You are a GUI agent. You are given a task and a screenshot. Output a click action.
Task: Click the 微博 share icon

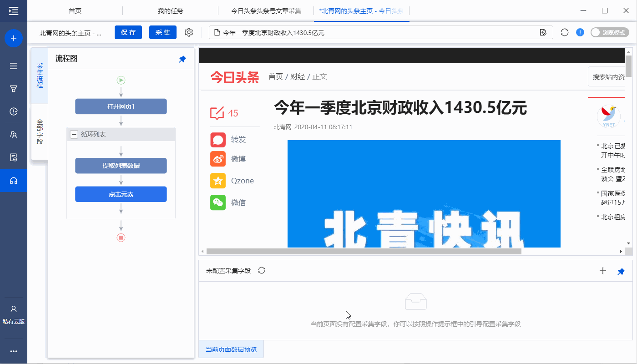218,159
